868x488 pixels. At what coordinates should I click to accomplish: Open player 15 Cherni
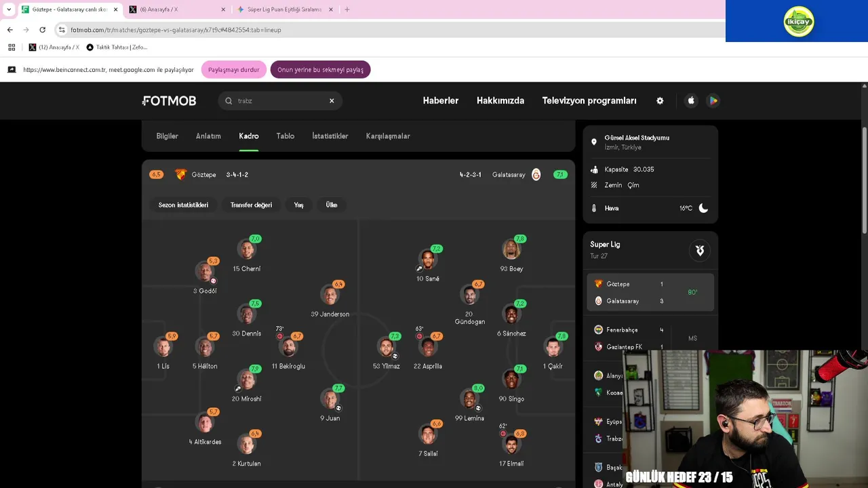[x=247, y=254]
